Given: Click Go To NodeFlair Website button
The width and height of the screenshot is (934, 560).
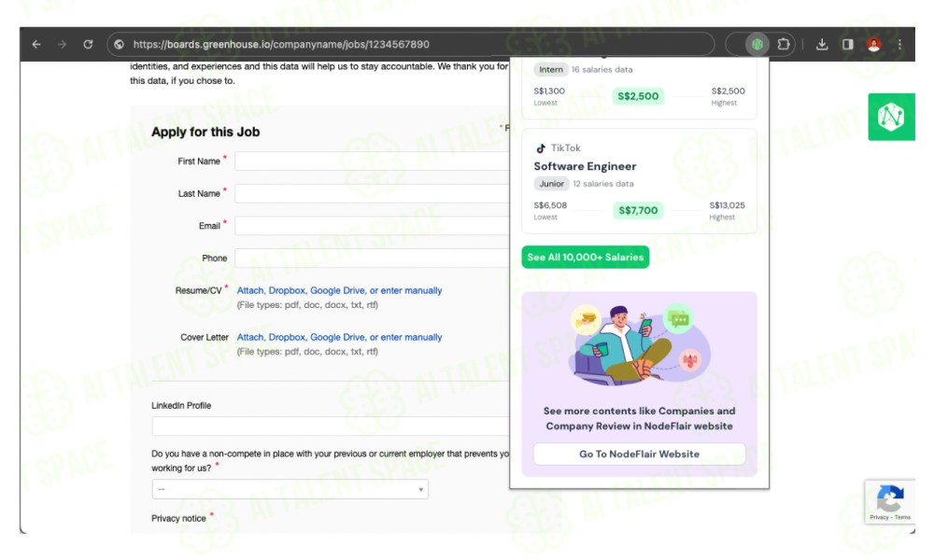Looking at the screenshot, I should (x=639, y=455).
